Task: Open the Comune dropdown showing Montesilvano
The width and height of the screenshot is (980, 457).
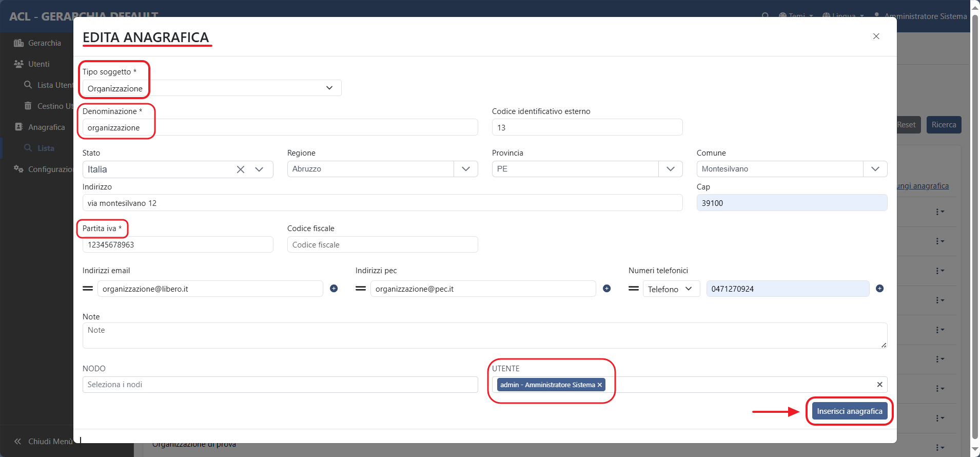Action: (875, 169)
